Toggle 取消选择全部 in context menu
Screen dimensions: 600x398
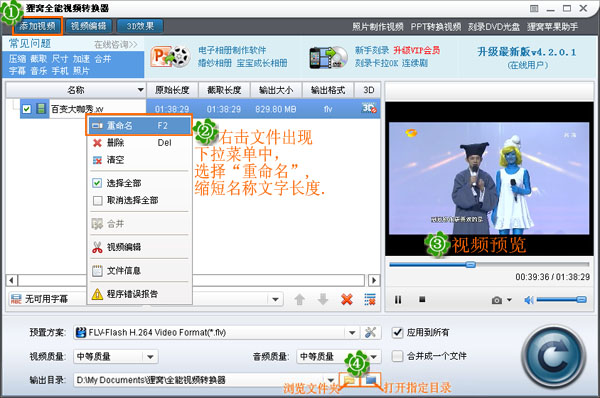coord(139,200)
